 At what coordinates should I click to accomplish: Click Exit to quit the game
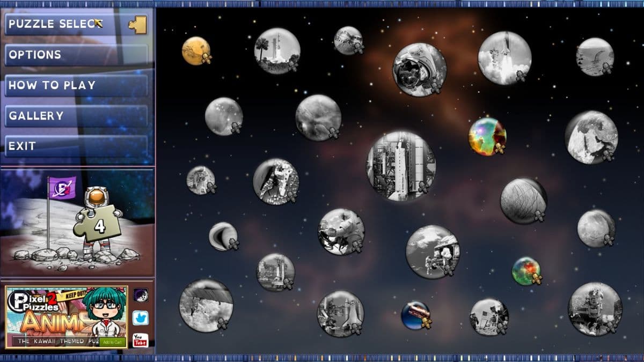[77, 146]
